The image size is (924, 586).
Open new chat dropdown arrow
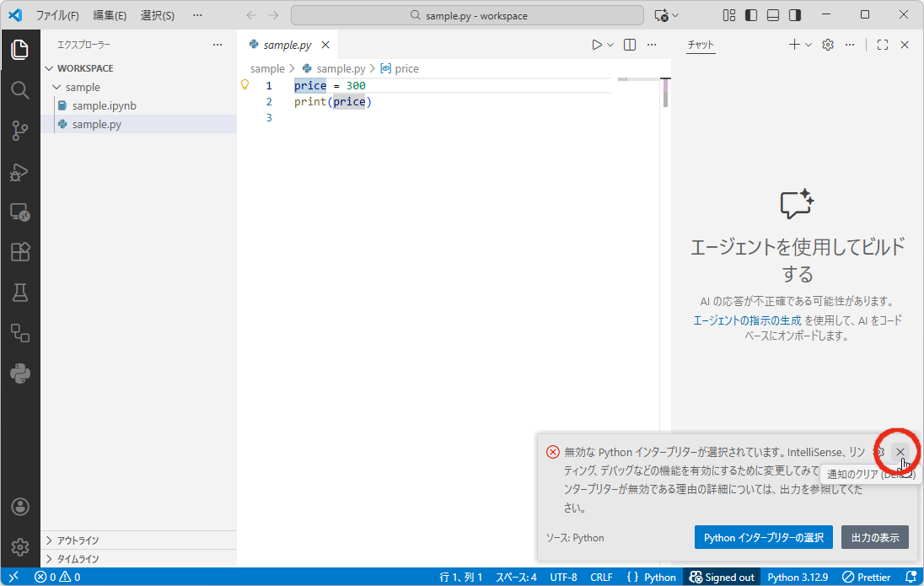[808, 45]
